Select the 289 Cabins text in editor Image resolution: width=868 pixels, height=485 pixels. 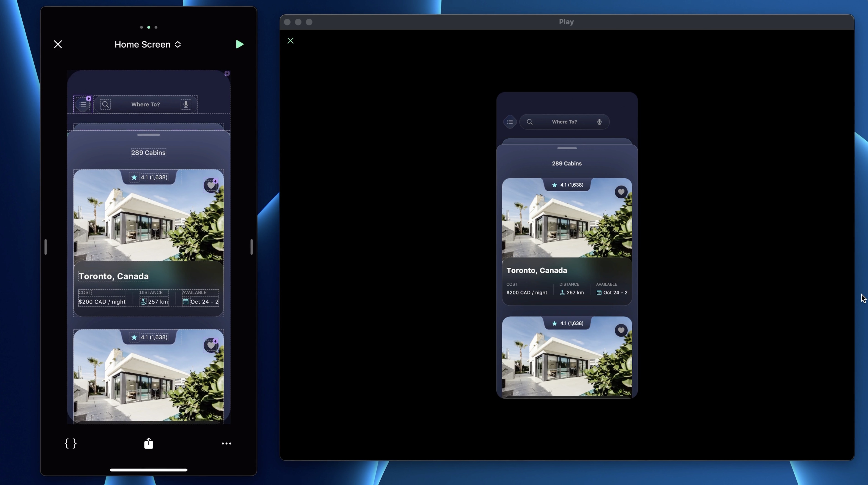[148, 153]
